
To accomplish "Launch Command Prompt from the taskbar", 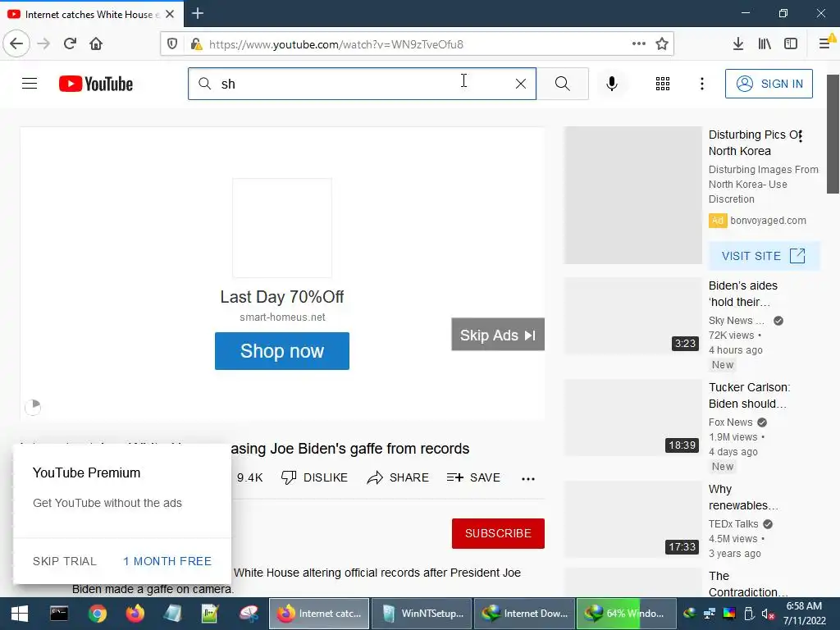I will 59,614.
